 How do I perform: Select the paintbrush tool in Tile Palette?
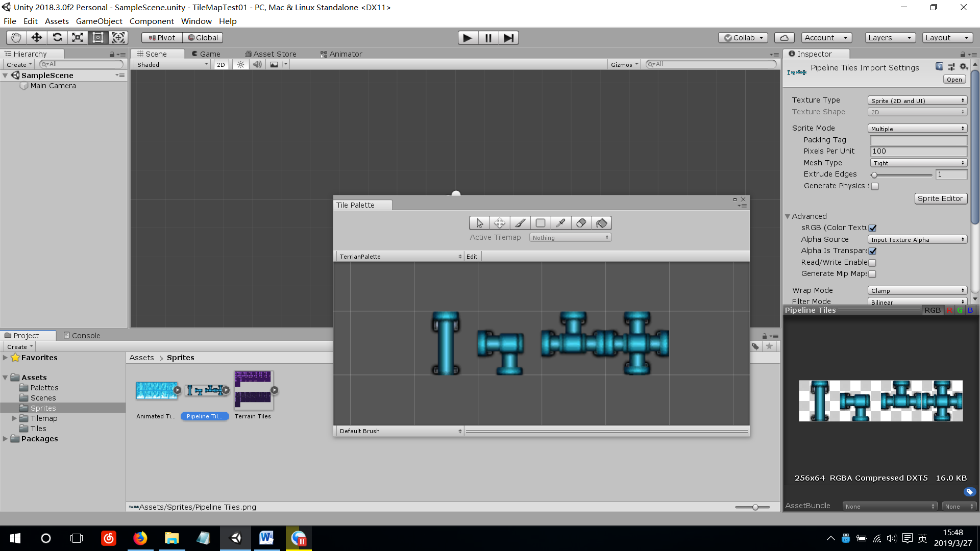[520, 223]
